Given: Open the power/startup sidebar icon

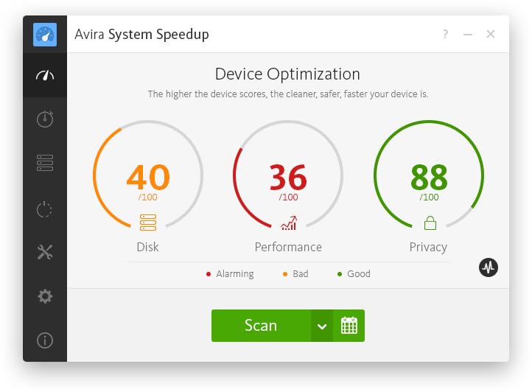Looking at the screenshot, I should click(45, 209).
